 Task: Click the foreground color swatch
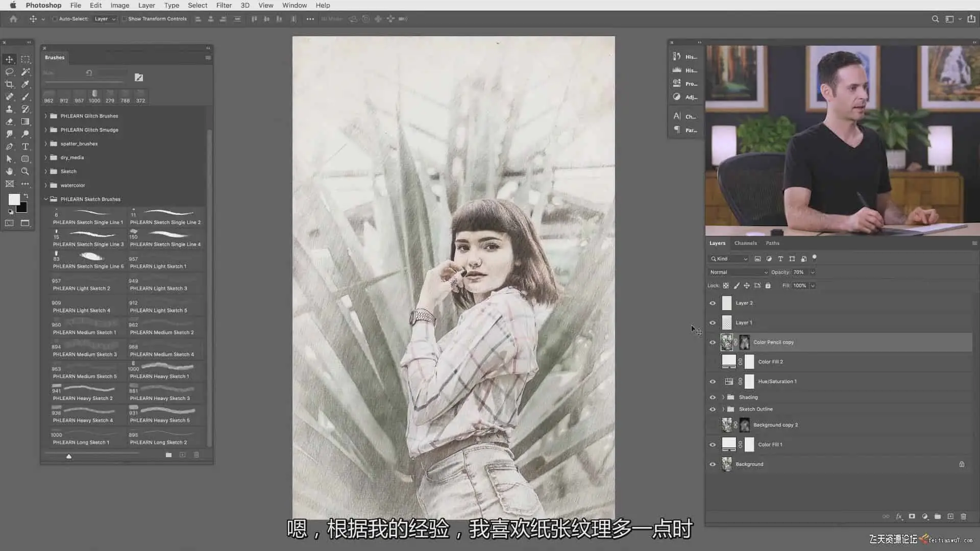tap(14, 199)
